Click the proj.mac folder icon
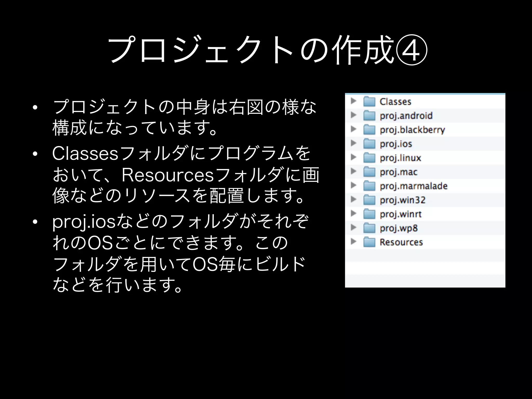Viewport: 532px width, 399px height. pos(369,171)
